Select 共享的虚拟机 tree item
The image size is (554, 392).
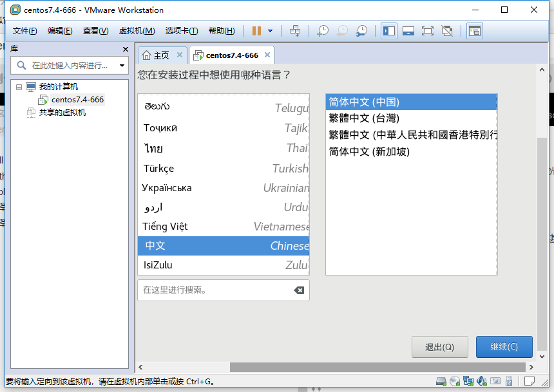[x=62, y=113]
